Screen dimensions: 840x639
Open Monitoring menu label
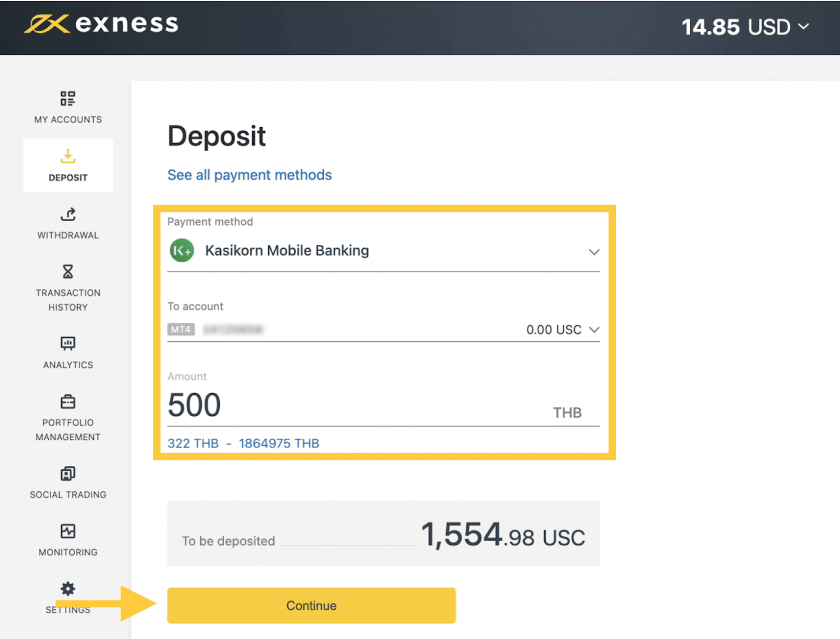tap(68, 552)
